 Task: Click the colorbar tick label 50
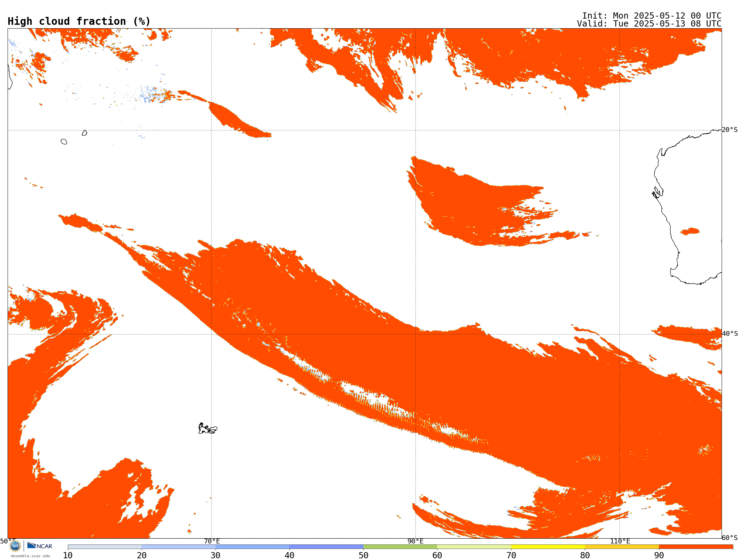(363, 556)
